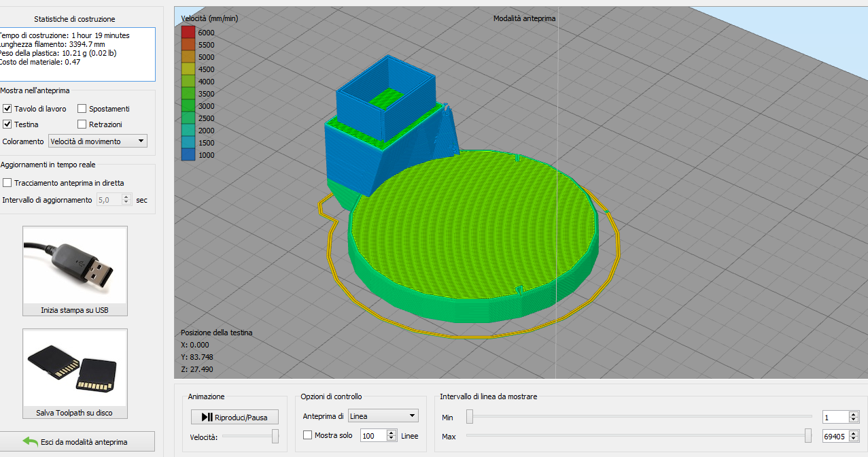
Task: Click the green arrow exit preview icon
Action: click(x=31, y=441)
